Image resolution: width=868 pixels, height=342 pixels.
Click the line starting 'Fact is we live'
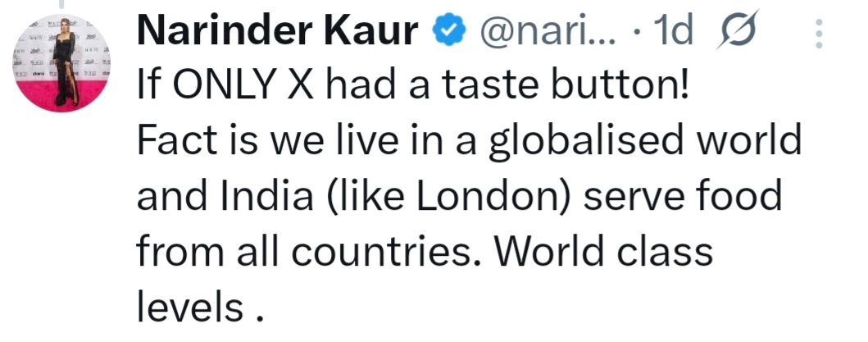[468, 142]
